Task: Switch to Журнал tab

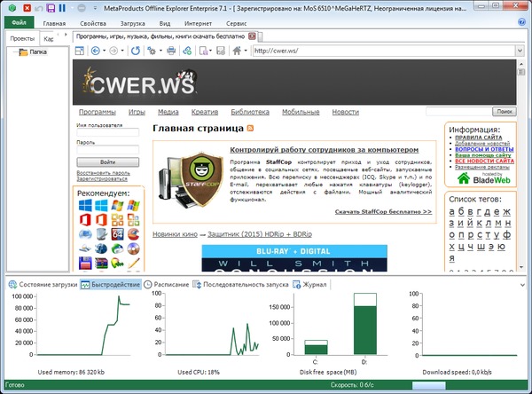Action: point(309,284)
